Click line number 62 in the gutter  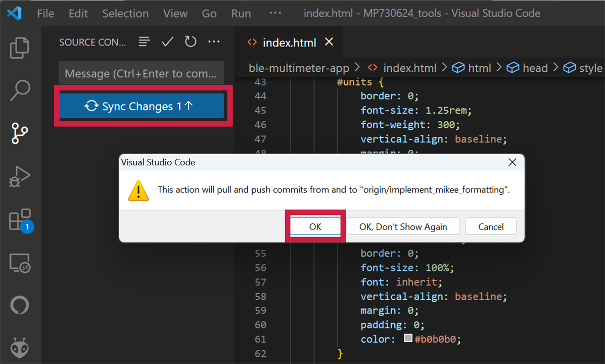pyautogui.click(x=260, y=353)
